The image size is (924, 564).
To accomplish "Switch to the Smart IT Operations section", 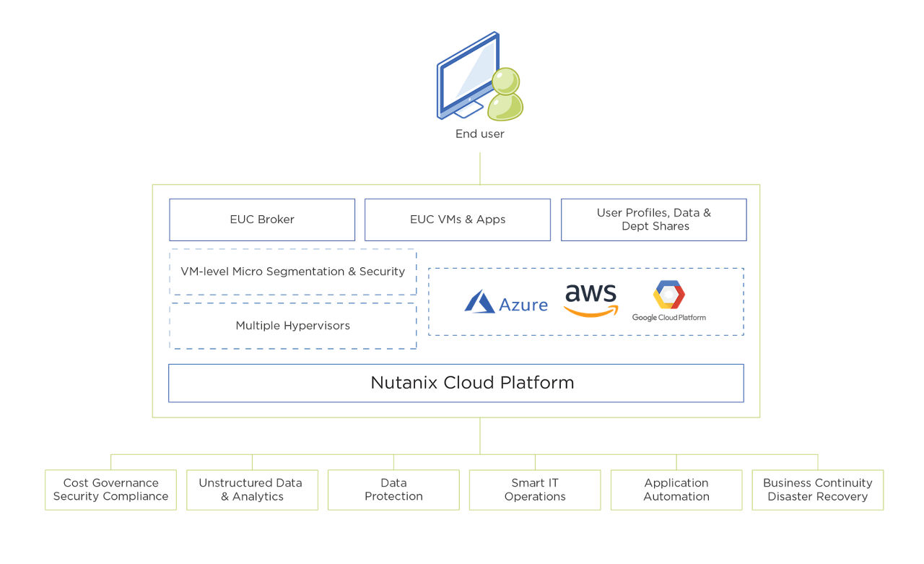I will 534,490.
